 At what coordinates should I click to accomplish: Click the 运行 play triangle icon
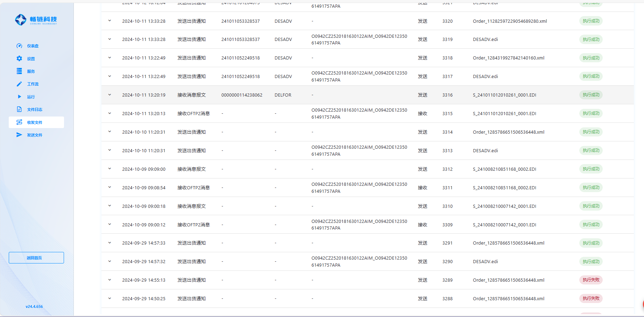[19, 97]
